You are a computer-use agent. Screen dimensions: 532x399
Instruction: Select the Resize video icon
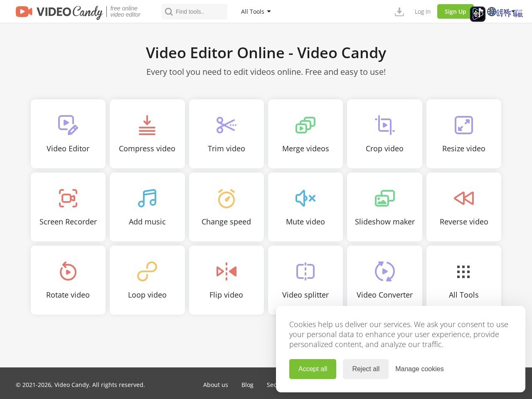(x=464, y=125)
